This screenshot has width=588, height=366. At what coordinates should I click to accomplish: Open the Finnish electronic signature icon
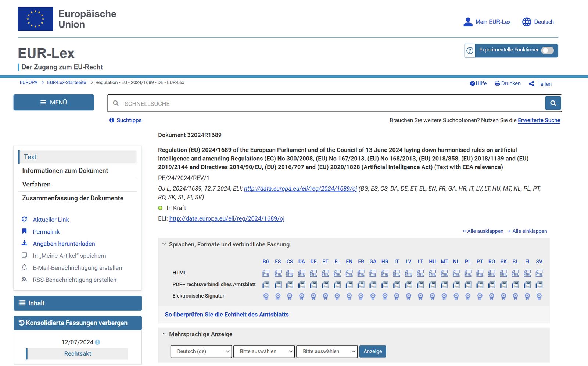coord(527,296)
